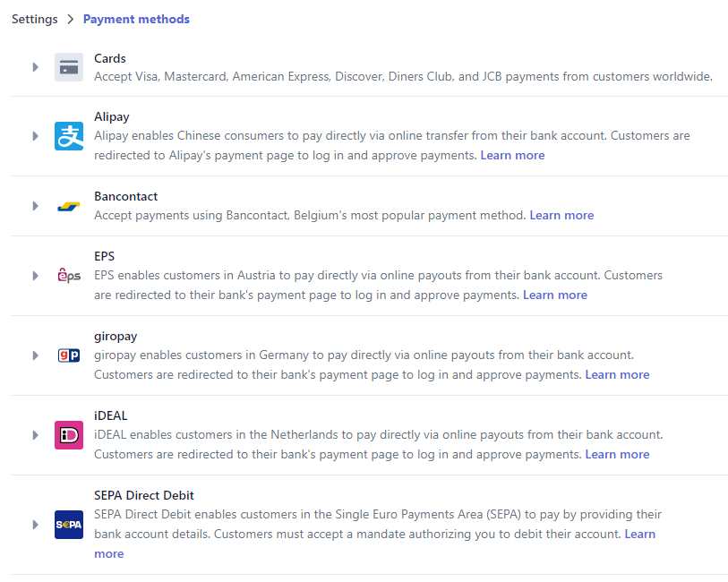
Task: Expand the Cards payment method row
Action: pyautogui.click(x=35, y=67)
